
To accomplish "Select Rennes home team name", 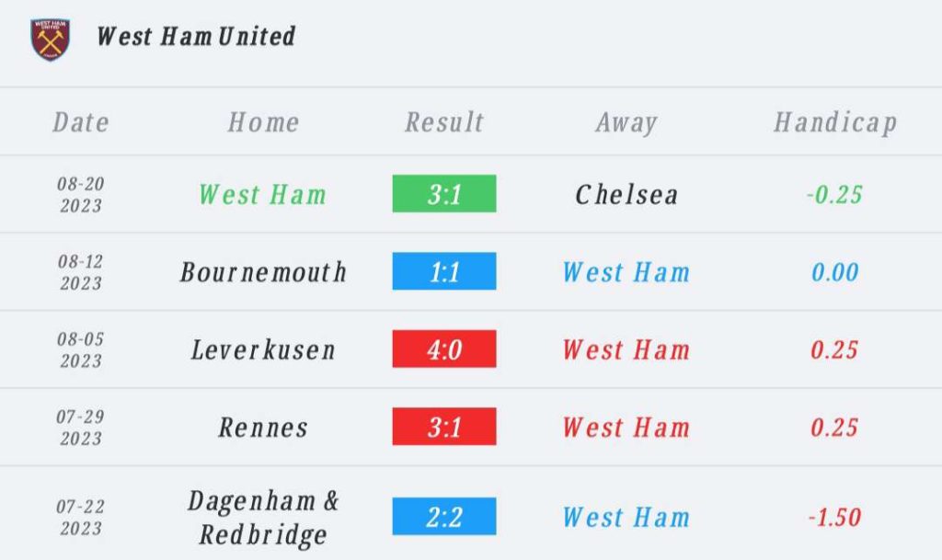I will pyautogui.click(x=263, y=428).
